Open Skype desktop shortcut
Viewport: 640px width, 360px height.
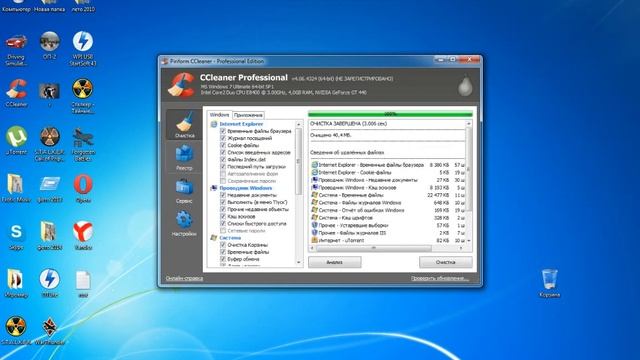pyautogui.click(x=16, y=236)
